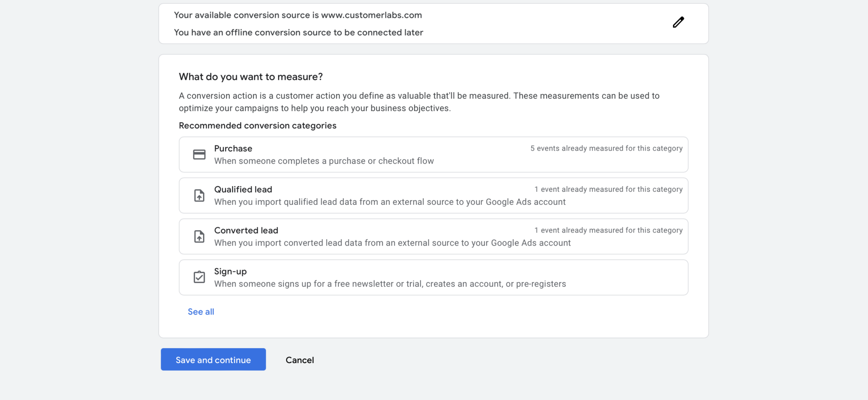
Task: Select the Purchase conversion category
Action: click(x=433, y=154)
